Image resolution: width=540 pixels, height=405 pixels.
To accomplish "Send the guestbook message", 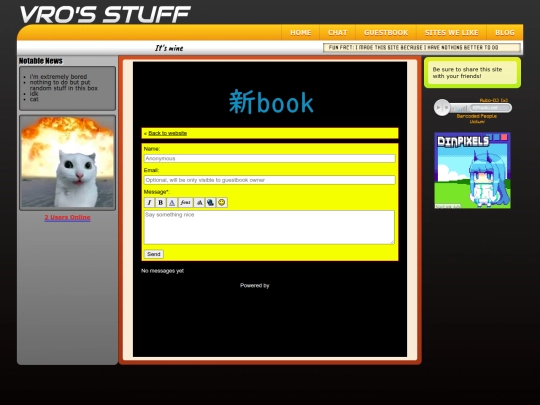I will click(154, 254).
